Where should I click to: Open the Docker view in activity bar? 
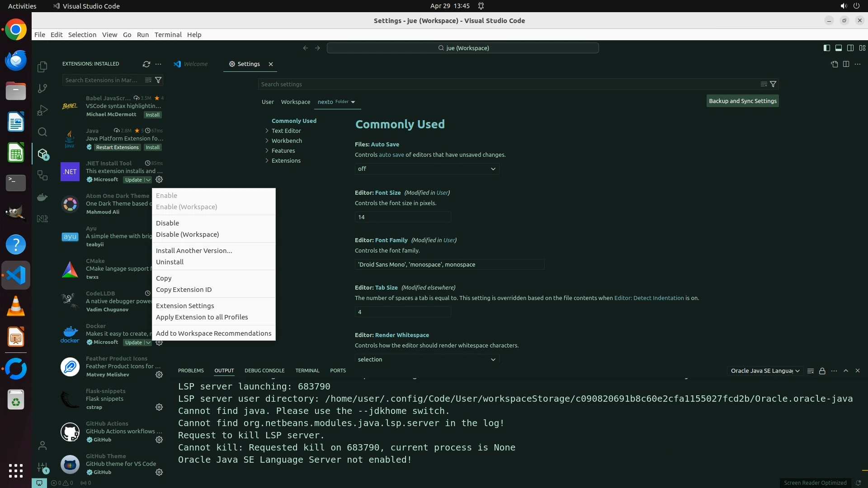pos(42,197)
